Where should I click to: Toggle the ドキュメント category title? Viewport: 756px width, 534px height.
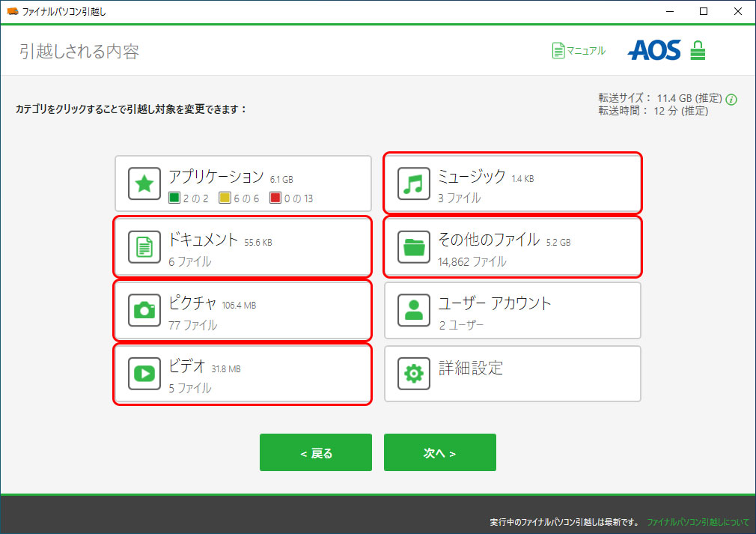point(204,240)
